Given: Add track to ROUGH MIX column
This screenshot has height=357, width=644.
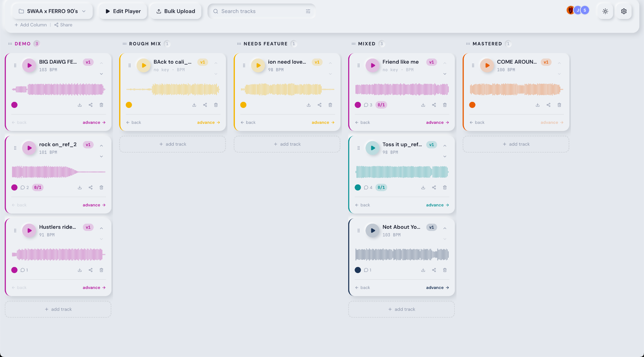Looking at the screenshot, I should click(173, 144).
